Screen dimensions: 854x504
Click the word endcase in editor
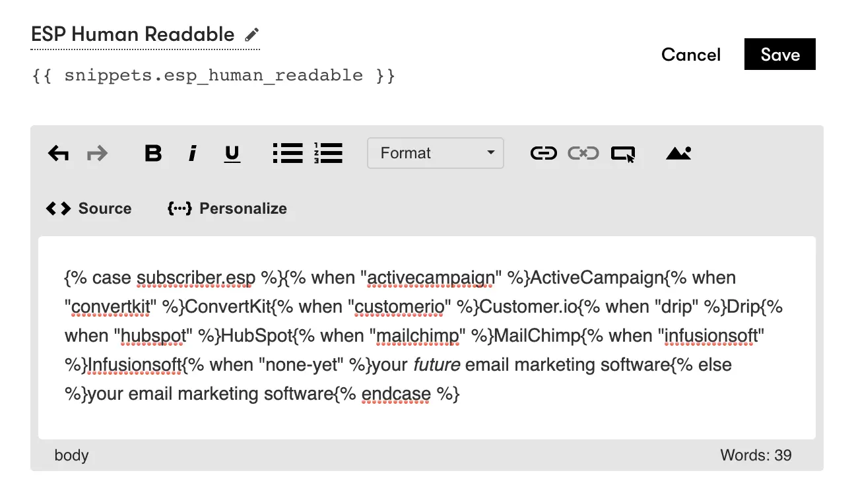click(396, 394)
